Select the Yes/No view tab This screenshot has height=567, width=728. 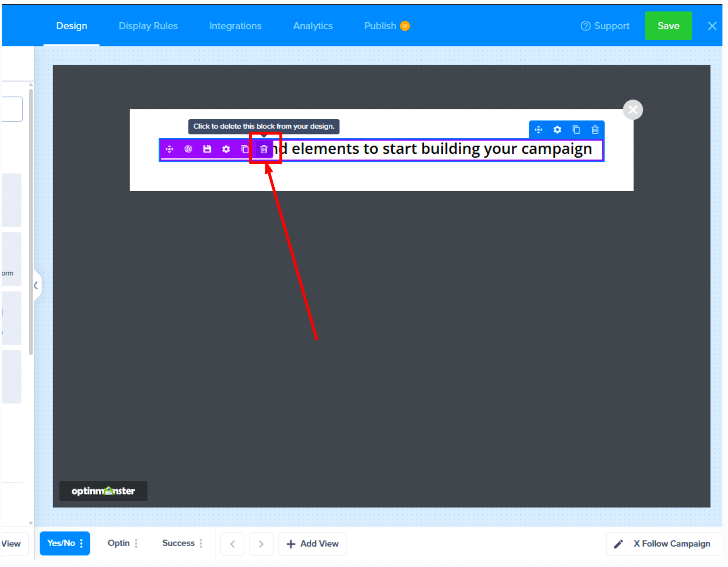tap(61, 543)
